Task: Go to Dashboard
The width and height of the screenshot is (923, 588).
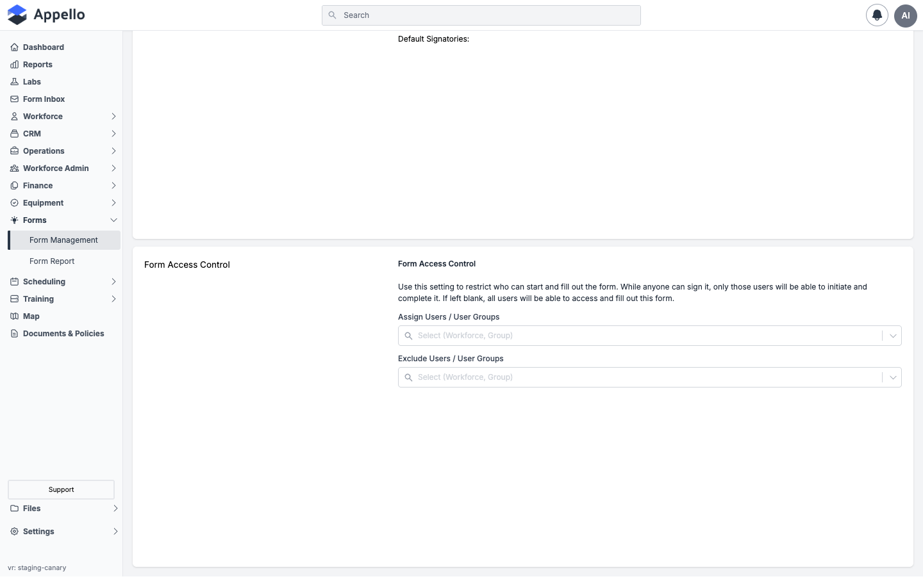Action: pyautogui.click(x=44, y=47)
